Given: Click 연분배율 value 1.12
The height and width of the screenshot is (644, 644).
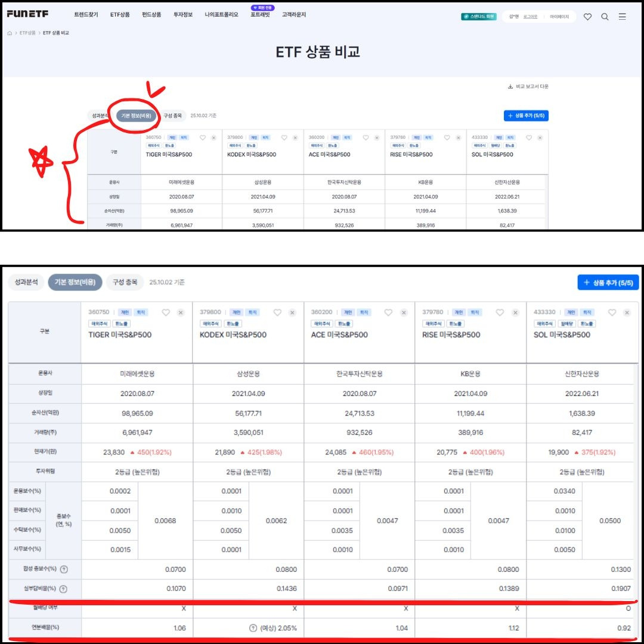Looking at the screenshot, I should (514, 628).
